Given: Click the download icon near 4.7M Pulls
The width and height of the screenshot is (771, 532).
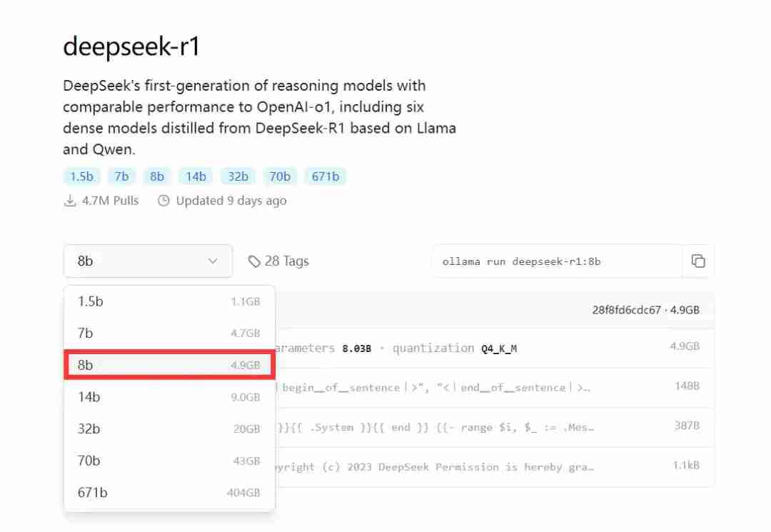Looking at the screenshot, I should click(70, 201).
